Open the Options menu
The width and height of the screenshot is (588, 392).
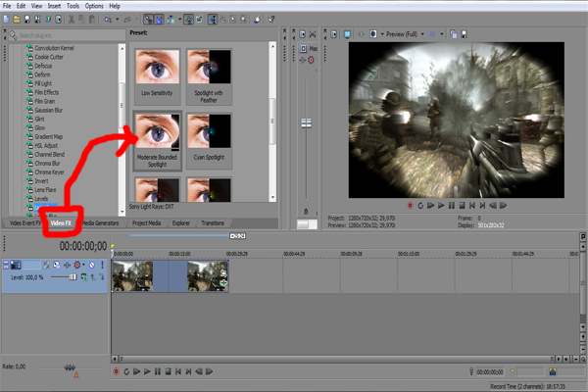pyautogui.click(x=94, y=6)
